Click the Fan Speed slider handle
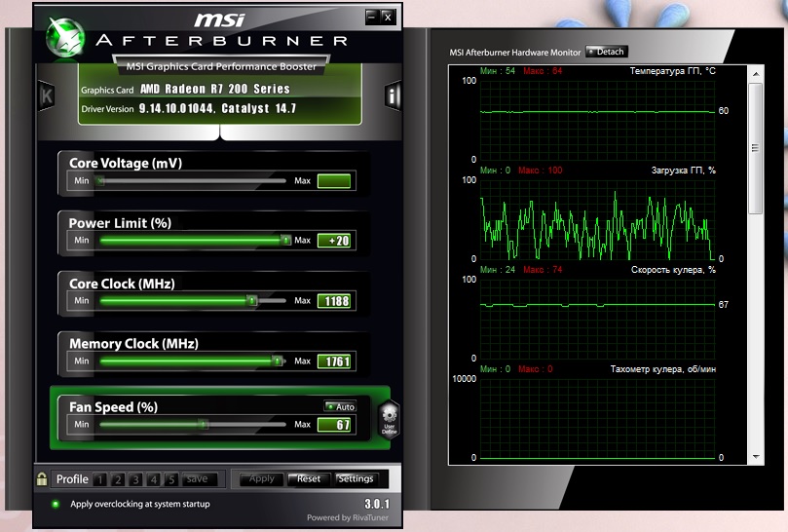 [203, 425]
